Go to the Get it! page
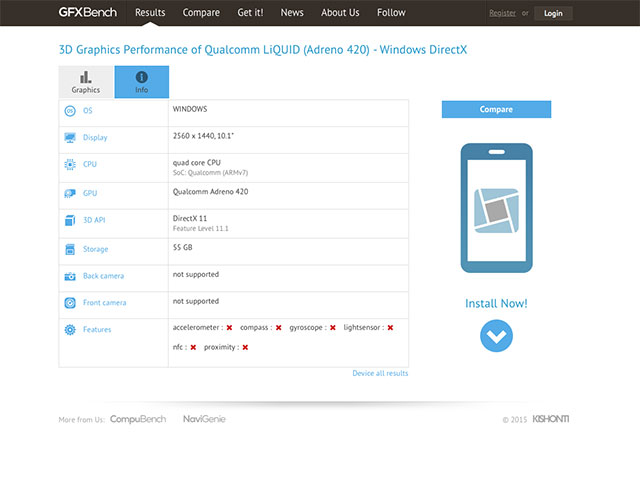The width and height of the screenshot is (640, 480). [250, 13]
